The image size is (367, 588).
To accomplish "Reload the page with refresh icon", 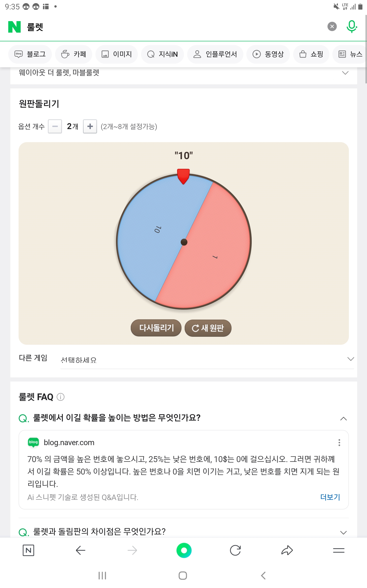I will [235, 550].
